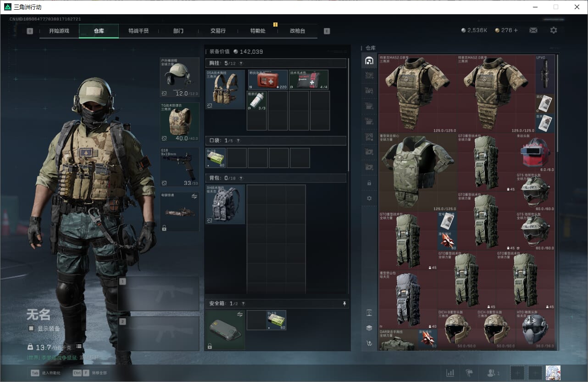
Task: Open game settings gear in top bar
Action: [x=554, y=30]
